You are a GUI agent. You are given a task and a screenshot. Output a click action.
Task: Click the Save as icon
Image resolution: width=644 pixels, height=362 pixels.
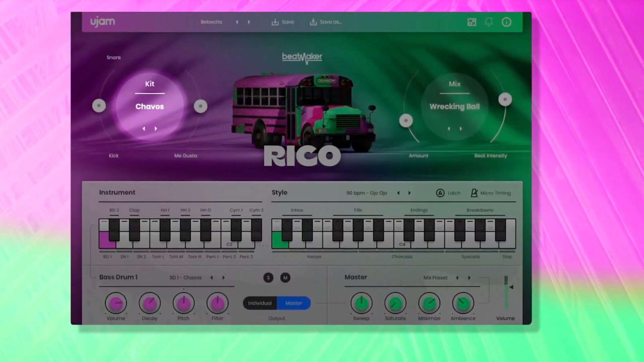click(313, 22)
